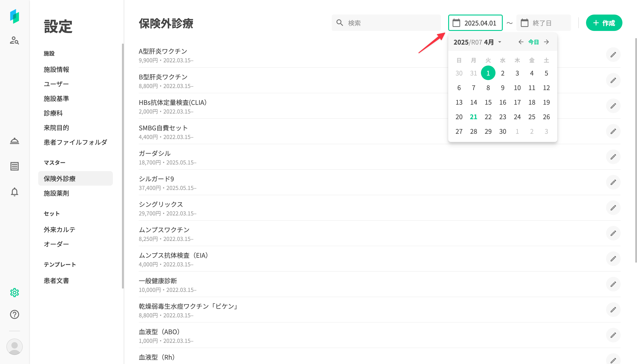Click the 検索 search field
This screenshot has width=637, height=364.
(386, 23)
